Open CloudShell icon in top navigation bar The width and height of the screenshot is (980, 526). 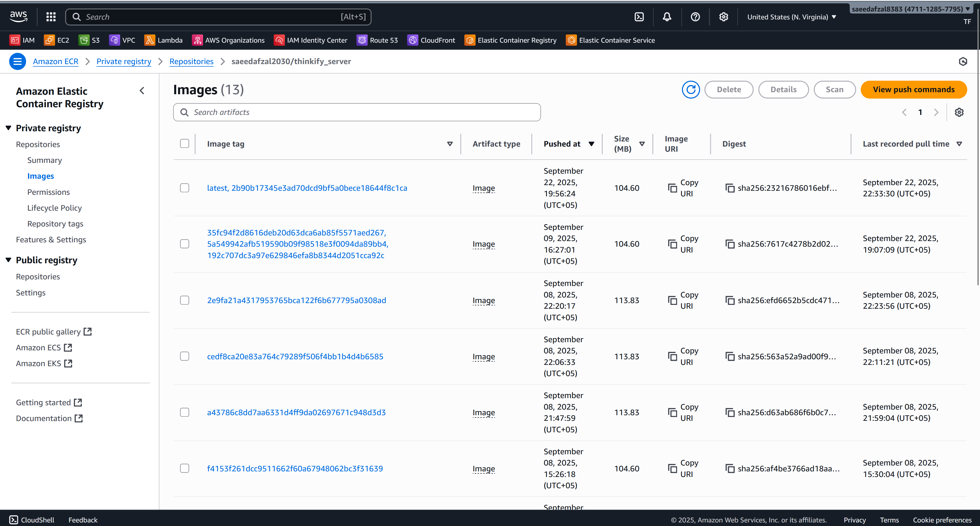coord(639,17)
